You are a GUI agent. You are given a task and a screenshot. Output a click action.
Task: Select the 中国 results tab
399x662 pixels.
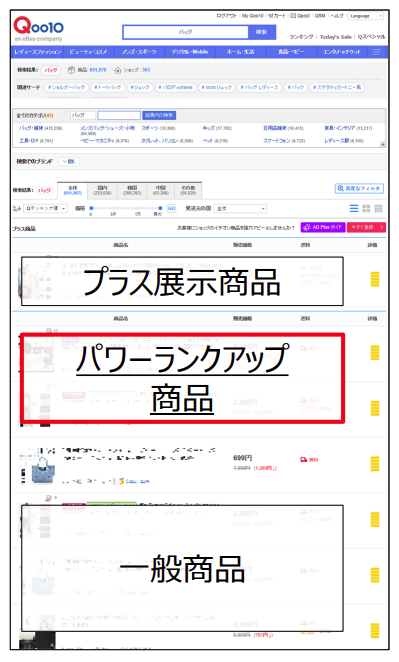click(160, 190)
